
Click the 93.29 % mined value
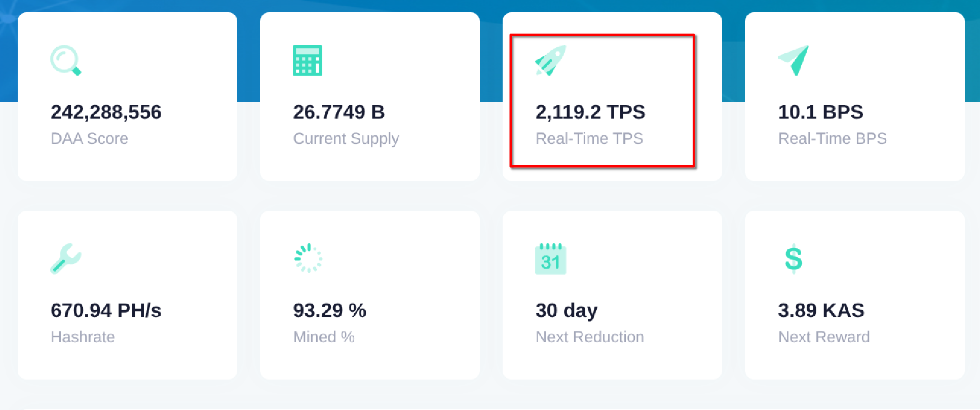(329, 311)
